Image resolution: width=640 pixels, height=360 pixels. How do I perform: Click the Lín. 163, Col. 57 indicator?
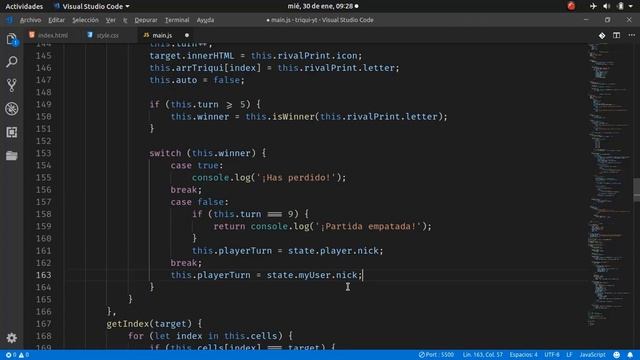[482, 355]
